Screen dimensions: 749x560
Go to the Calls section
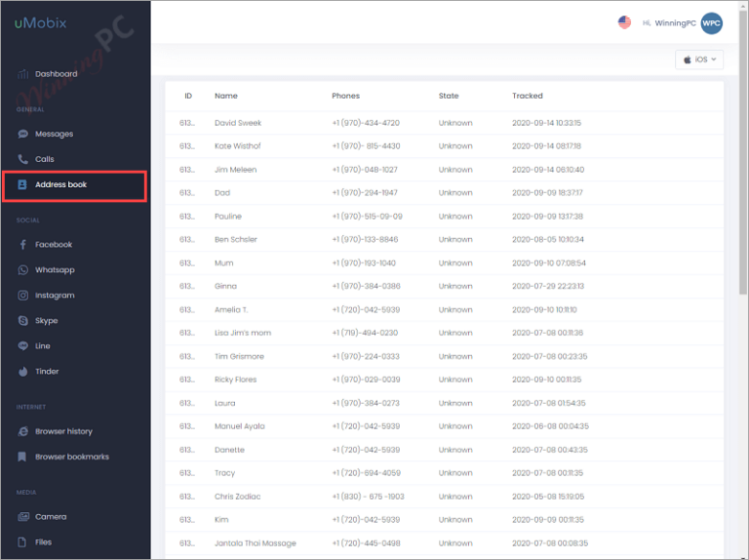click(45, 159)
